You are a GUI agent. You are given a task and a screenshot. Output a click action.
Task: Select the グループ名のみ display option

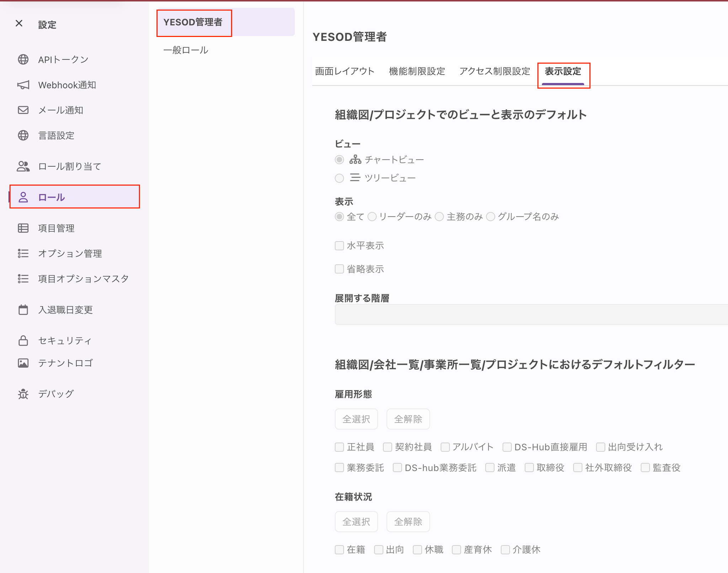coord(491,217)
